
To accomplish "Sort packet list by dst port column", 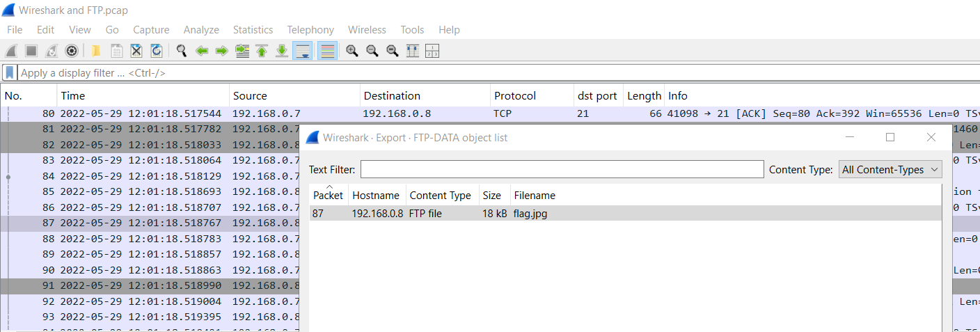I will (x=597, y=96).
